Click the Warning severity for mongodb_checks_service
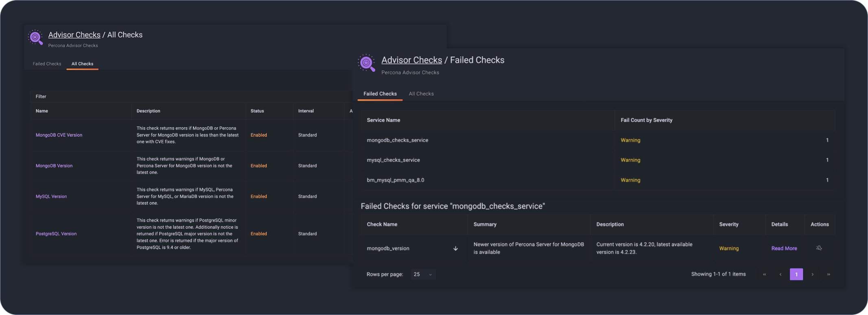Screen dimensions: 868x315 pos(630,140)
